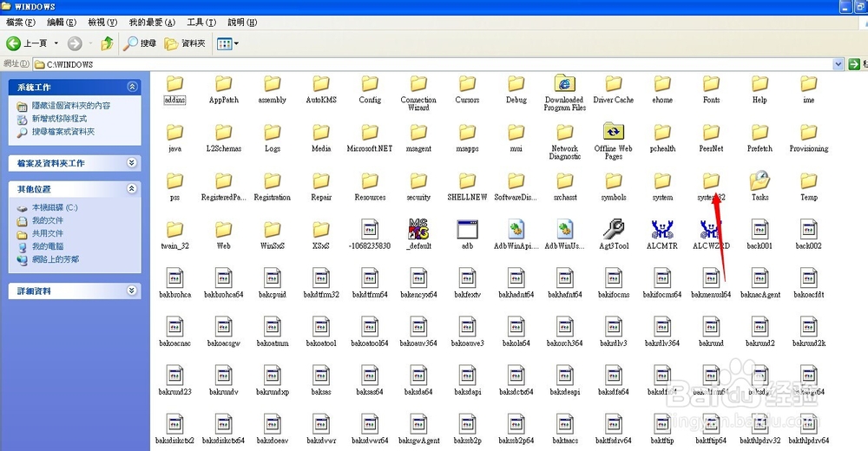Collapse the 其他位置 panel

[132, 189]
